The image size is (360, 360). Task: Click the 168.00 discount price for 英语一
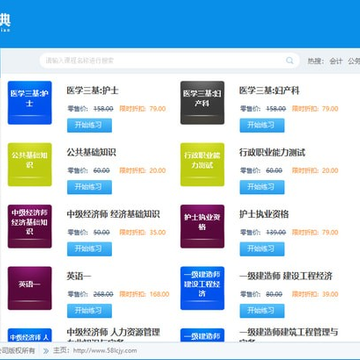pos(159,294)
